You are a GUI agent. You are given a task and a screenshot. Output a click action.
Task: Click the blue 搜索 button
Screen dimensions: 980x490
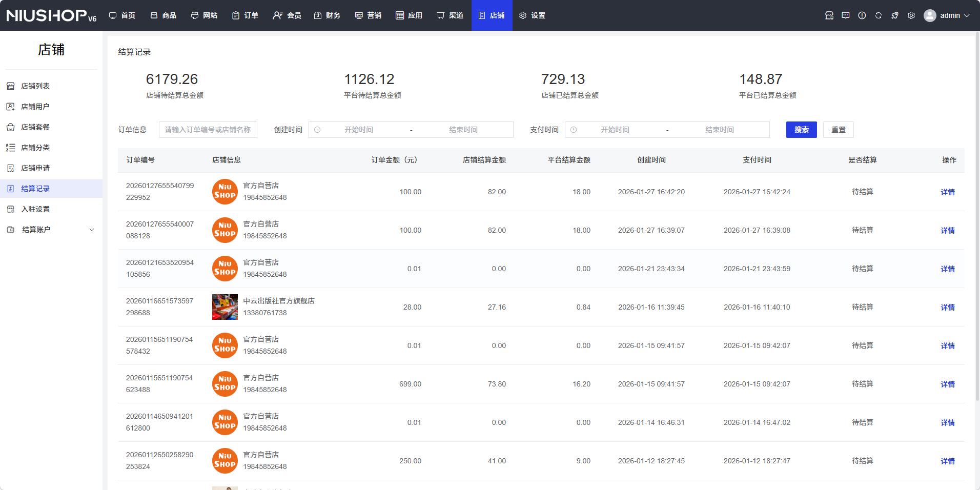pyautogui.click(x=801, y=130)
